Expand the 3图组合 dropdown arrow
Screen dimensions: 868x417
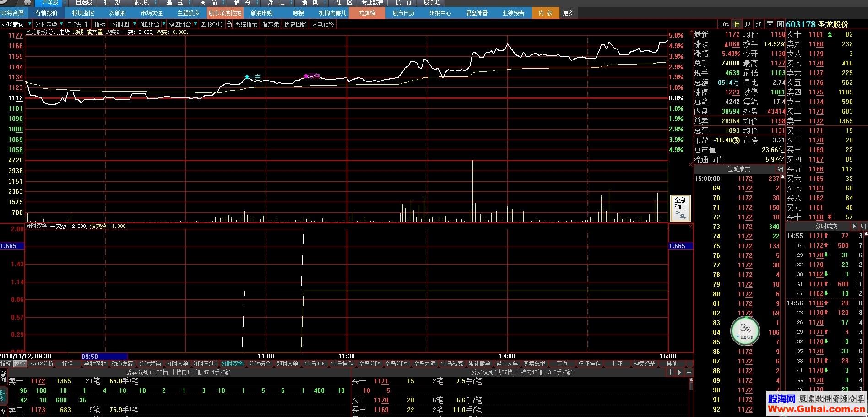[164, 24]
